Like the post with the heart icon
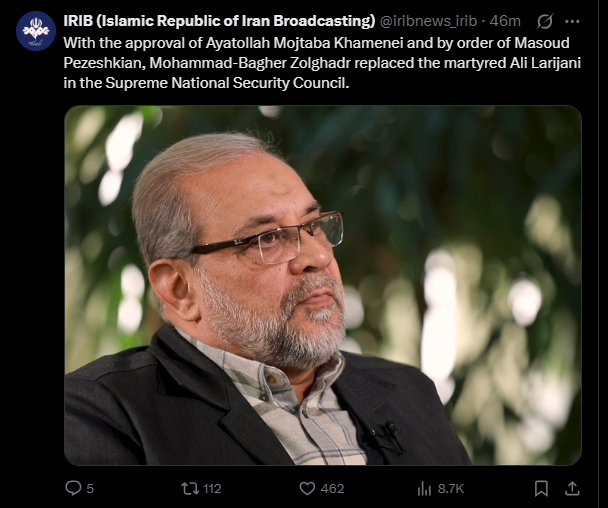 pos(307,488)
